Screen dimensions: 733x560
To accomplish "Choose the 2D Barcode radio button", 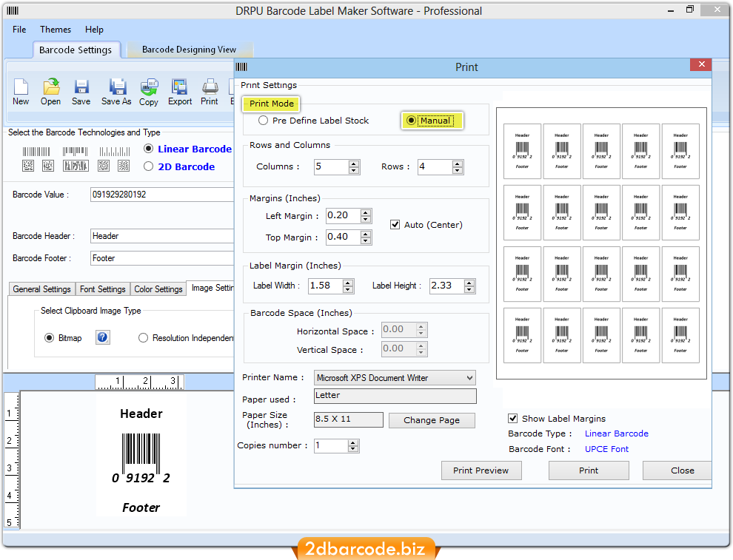I will [149, 166].
